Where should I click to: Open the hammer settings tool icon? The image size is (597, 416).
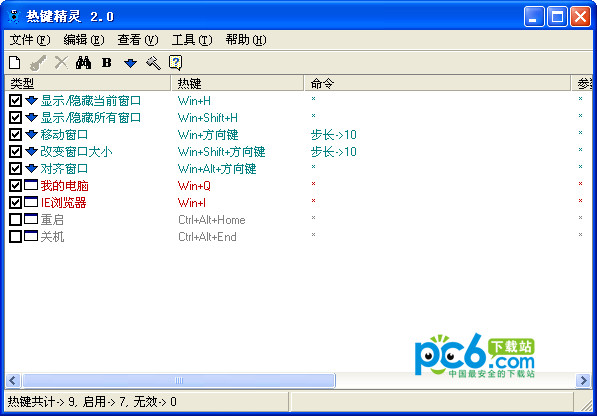tap(153, 62)
